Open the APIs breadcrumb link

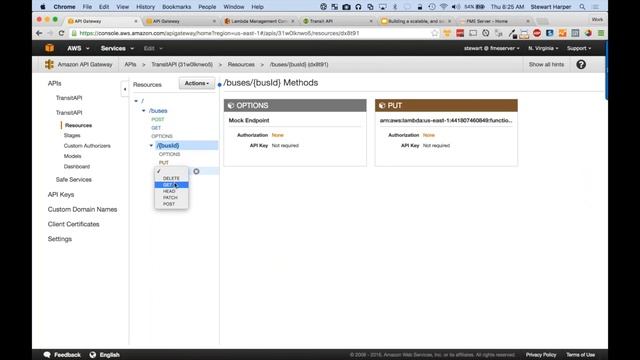tap(130, 64)
